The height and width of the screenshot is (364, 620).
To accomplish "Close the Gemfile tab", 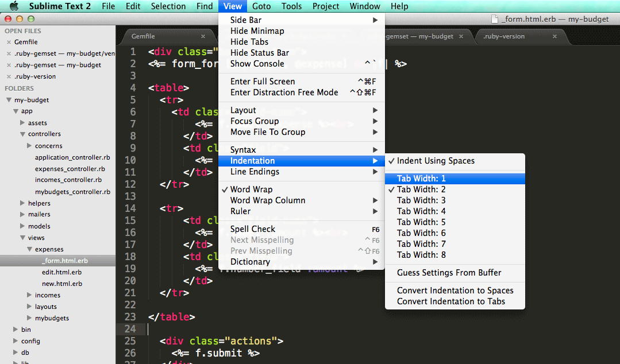I will [203, 36].
